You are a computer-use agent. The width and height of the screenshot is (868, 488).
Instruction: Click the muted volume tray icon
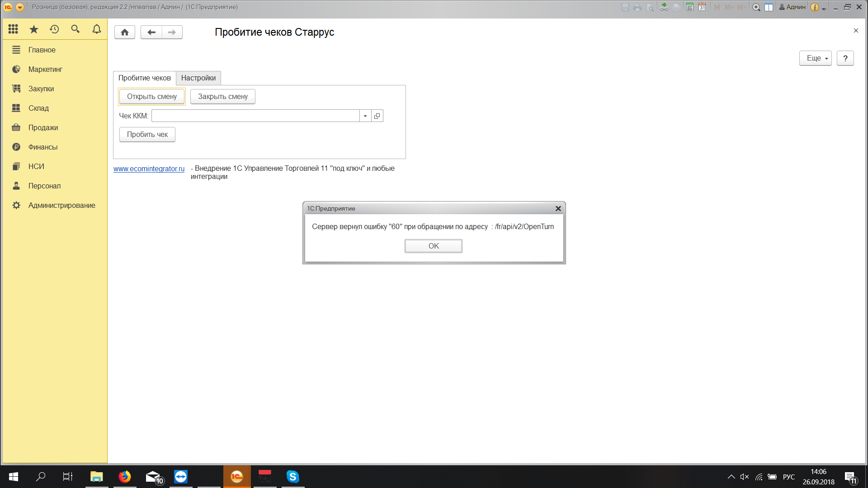click(x=745, y=477)
